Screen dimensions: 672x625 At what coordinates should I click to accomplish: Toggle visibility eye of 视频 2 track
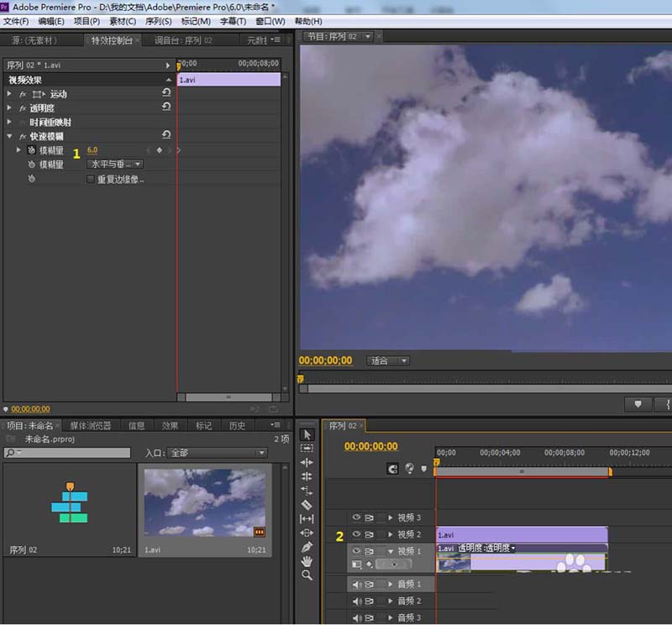point(356,534)
